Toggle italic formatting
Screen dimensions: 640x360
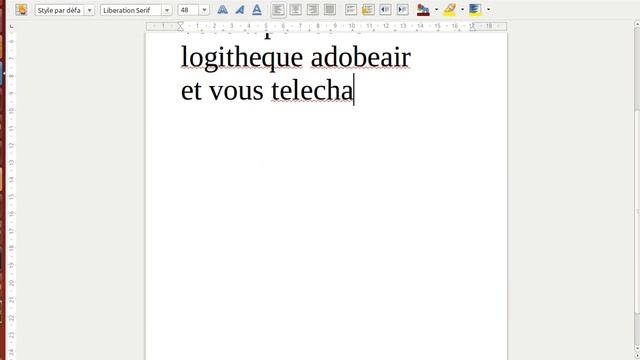point(240,10)
